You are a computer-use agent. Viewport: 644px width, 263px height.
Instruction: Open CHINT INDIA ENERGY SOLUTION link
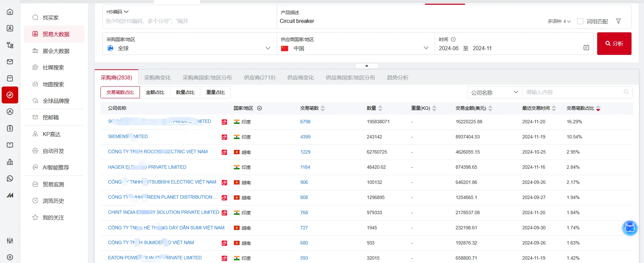[x=163, y=212]
